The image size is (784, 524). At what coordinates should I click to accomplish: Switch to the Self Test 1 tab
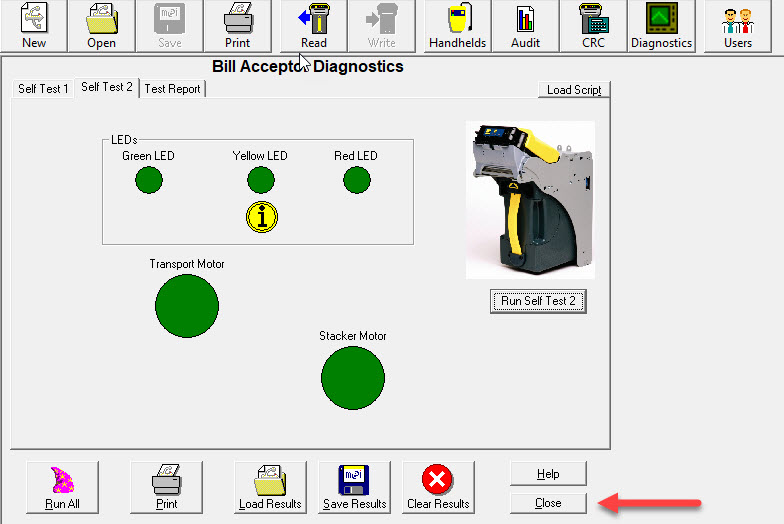[43, 89]
